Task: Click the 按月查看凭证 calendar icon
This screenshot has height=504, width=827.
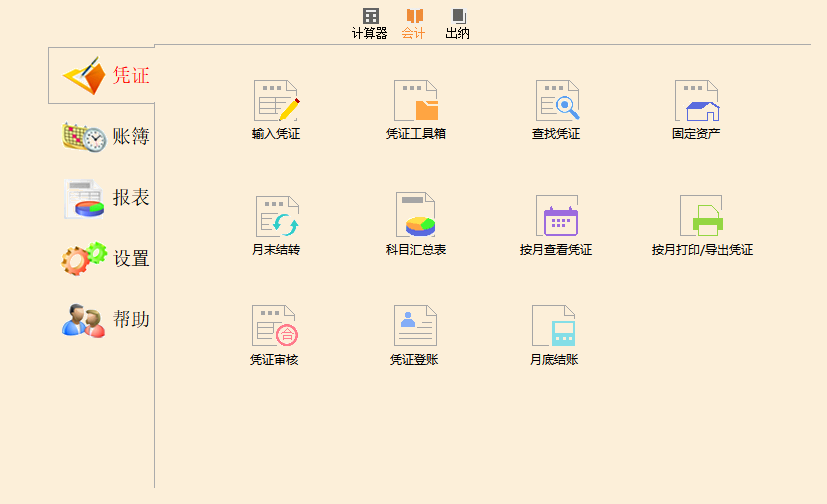Action: pos(556,216)
